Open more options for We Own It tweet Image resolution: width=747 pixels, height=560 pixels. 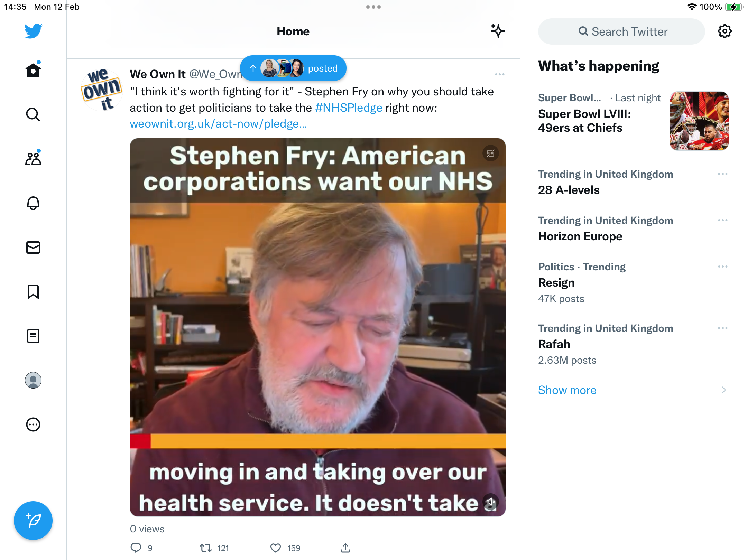coord(499,74)
